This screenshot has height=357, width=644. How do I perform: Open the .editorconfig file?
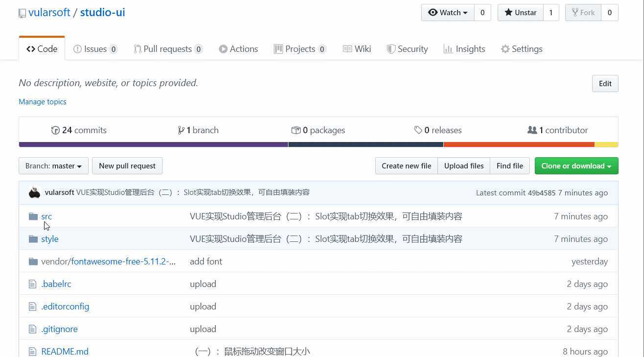[x=65, y=307]
